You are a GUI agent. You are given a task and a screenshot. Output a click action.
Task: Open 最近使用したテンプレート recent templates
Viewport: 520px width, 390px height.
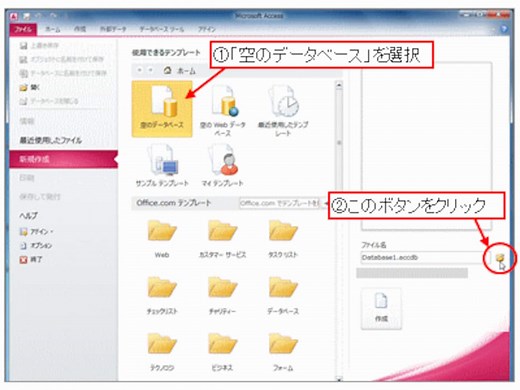[283, 110]
